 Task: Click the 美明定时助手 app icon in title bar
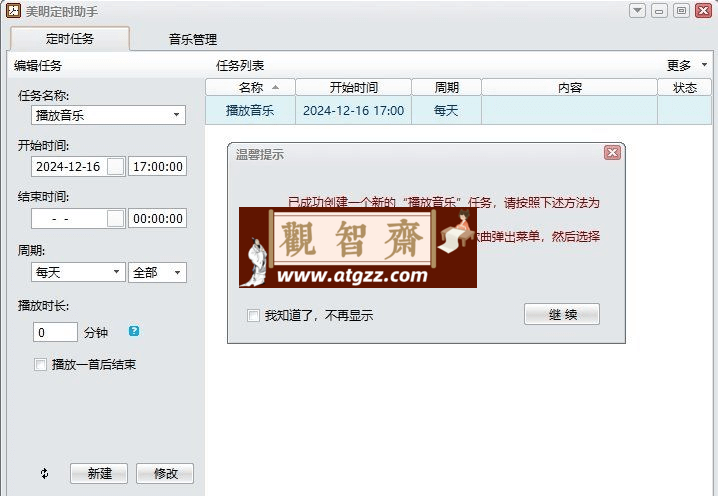pos(13,11)
